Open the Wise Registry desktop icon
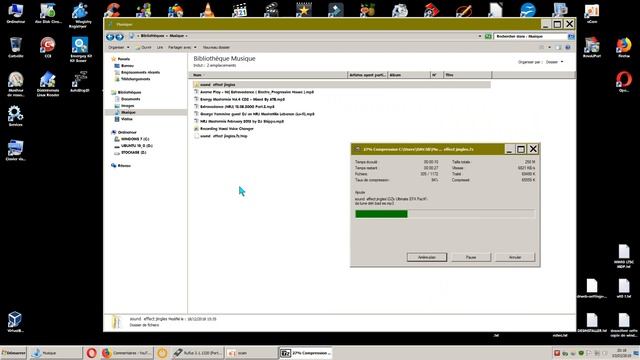Viewport: 640px width, 360px height. click(x=80, y=16)
